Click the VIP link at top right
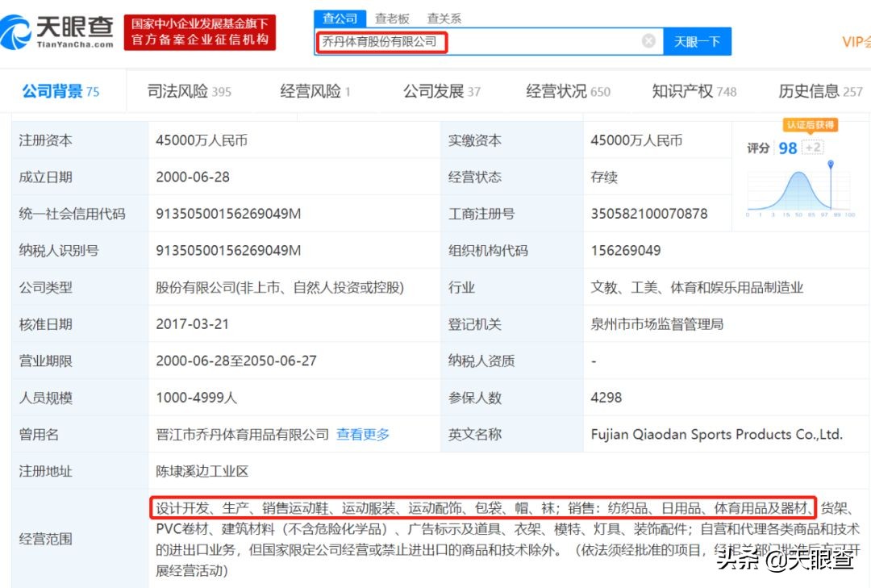Screen dimensions: 871x588 point(856,42)
